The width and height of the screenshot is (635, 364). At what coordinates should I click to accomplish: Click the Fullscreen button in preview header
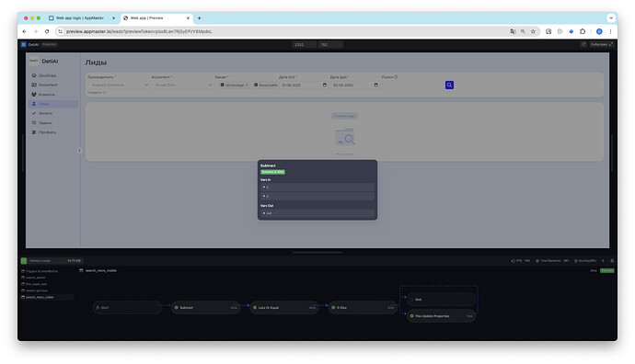[x=602, y=44]
